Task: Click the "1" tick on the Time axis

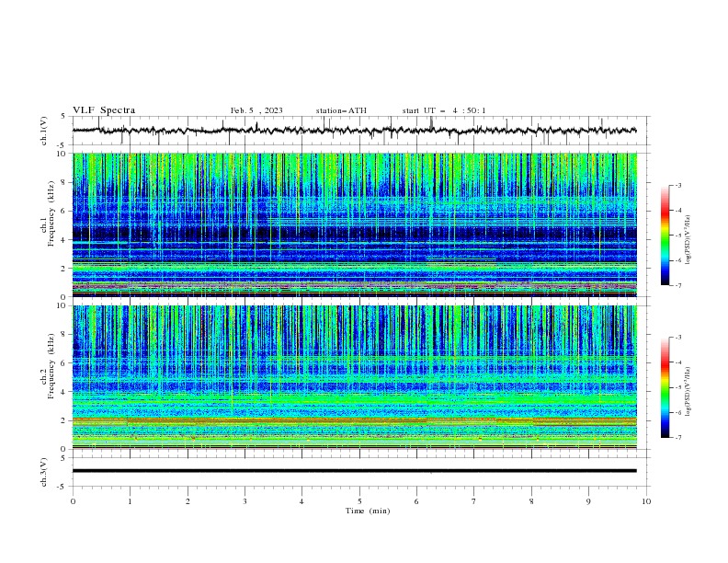Action: [130, 501]
